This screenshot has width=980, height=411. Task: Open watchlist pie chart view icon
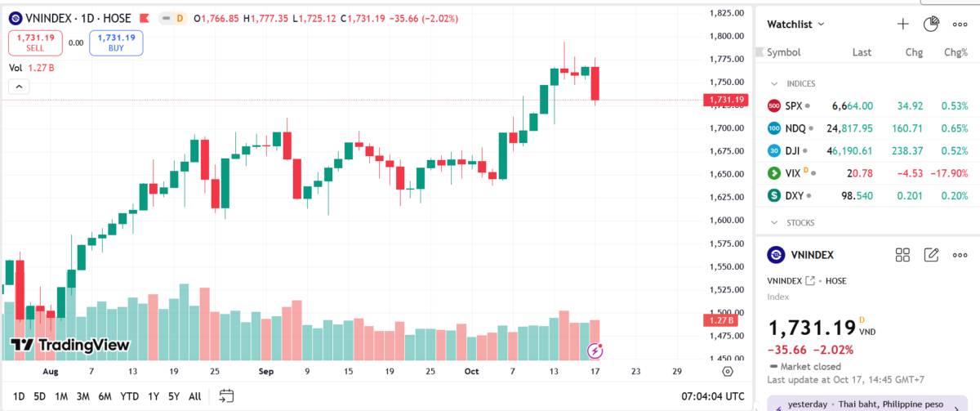[930, 25]
